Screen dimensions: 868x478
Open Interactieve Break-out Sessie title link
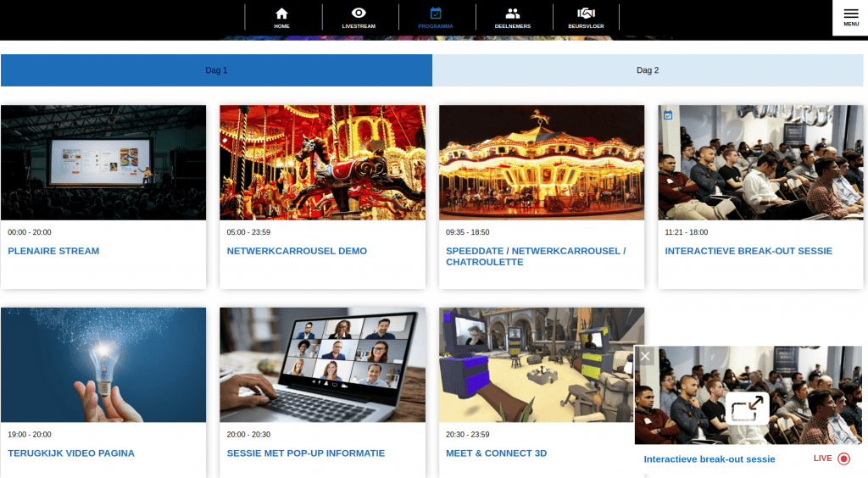coord(748,251)
